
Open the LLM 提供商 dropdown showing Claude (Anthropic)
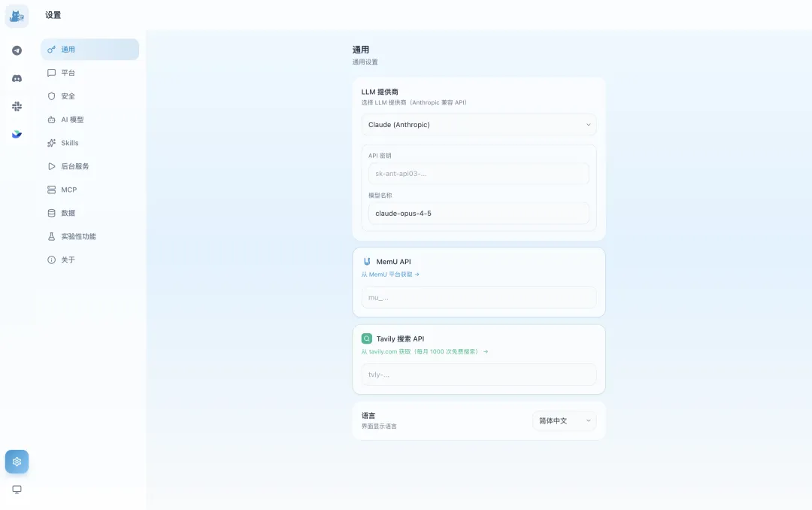coord(479,124)
